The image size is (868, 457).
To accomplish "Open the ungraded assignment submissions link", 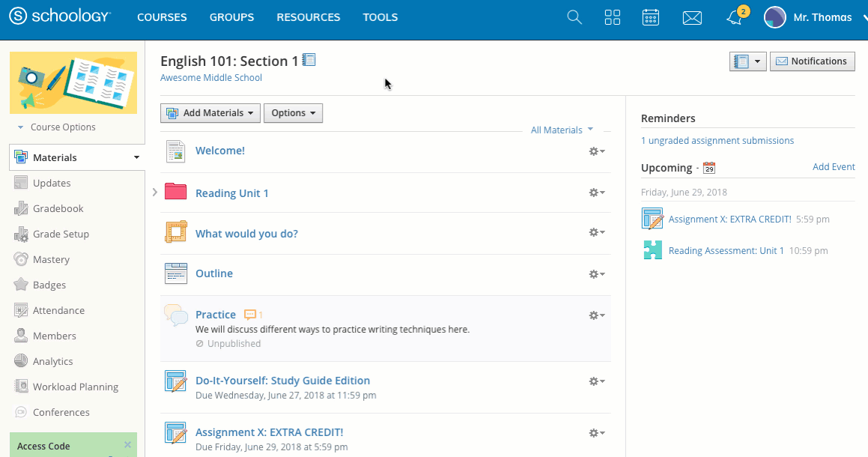I will click(717, 140).
